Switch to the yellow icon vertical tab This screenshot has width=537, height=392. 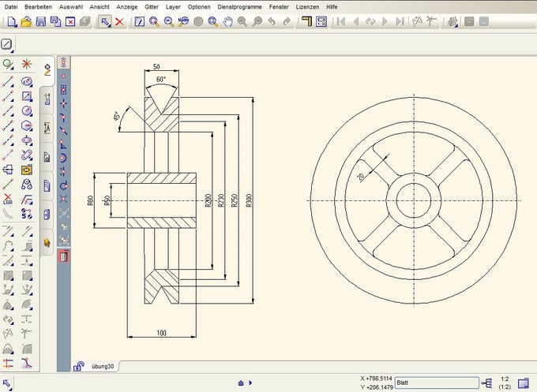[47, 242]
